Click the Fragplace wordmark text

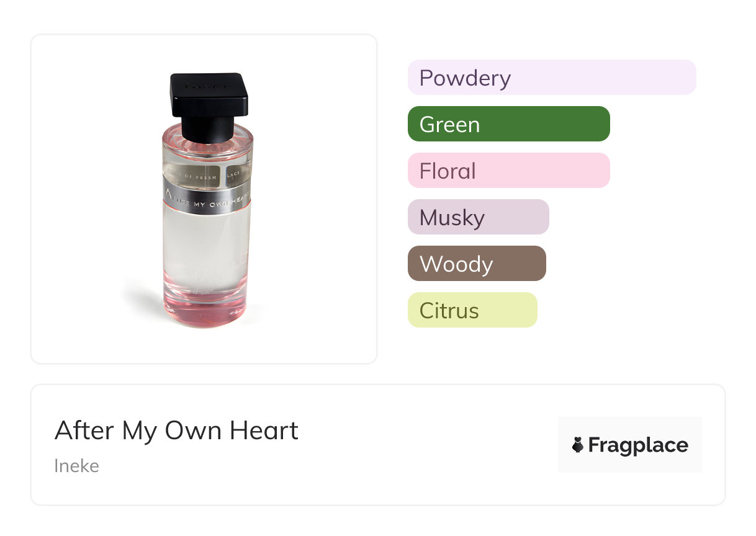[638, 445]
